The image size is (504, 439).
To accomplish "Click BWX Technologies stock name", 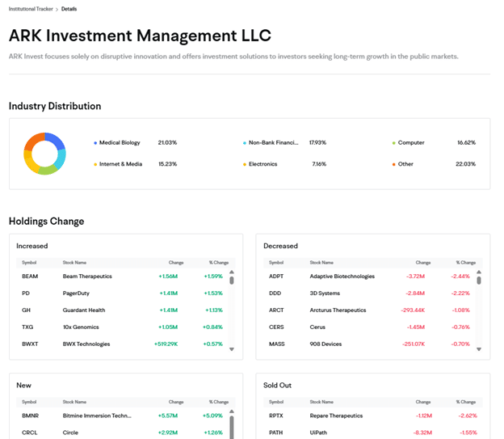I will [86, 344].
